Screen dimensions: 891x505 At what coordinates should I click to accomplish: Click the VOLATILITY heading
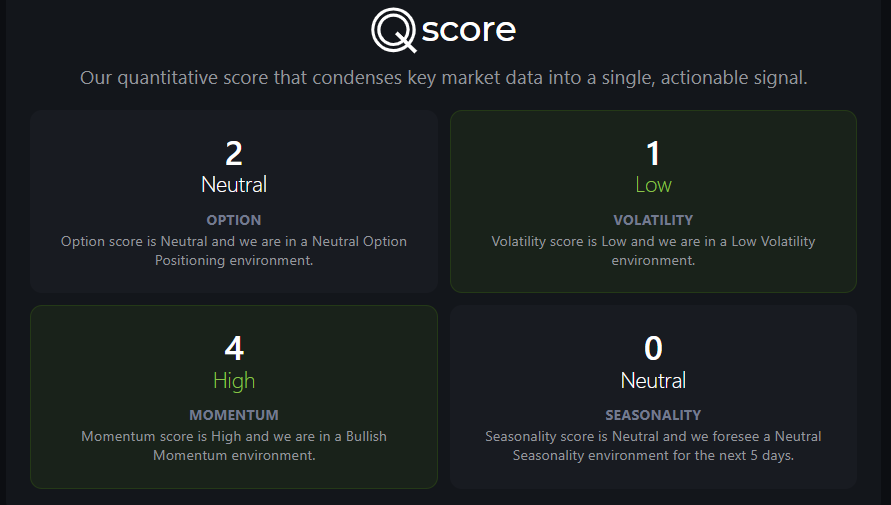coord(653,220)
